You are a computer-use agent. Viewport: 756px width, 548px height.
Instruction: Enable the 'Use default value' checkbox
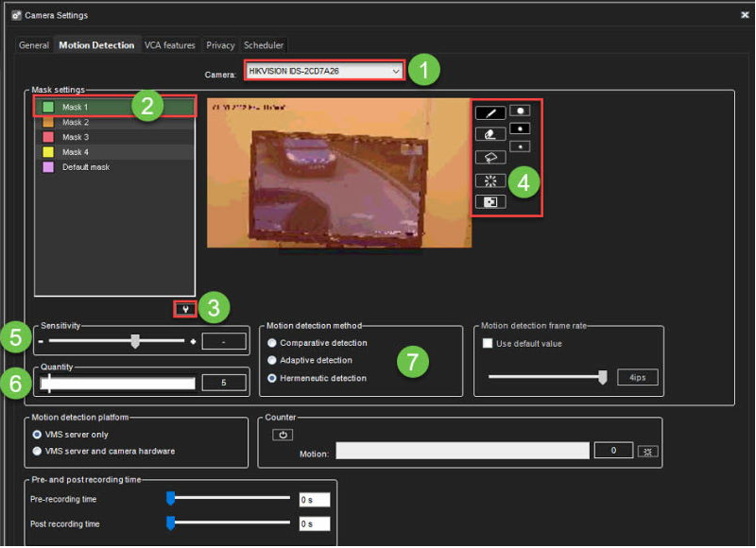[x=489, y=344]
